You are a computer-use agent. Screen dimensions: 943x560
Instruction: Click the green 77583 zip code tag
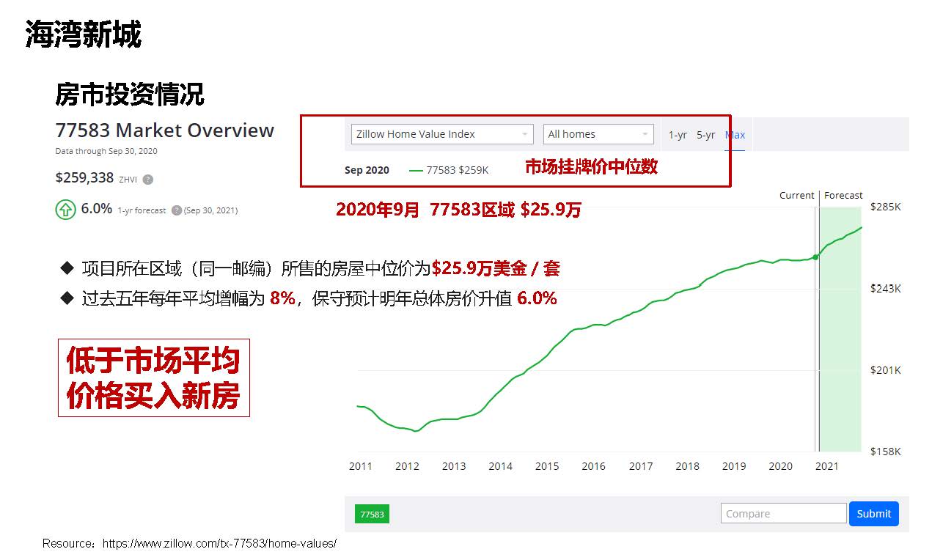pyautogui.click(x=372, y=515)
